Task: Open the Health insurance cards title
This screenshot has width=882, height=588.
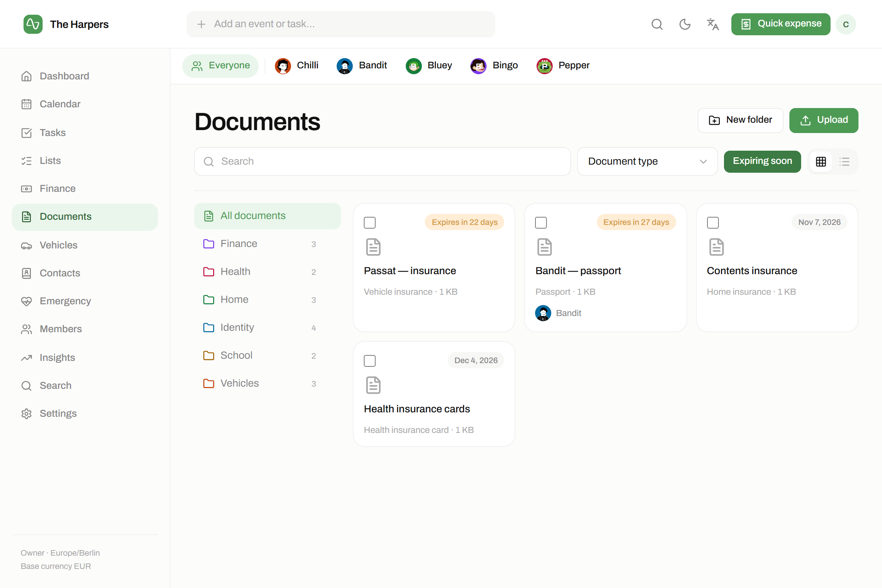Action: [x=417, y=409]
